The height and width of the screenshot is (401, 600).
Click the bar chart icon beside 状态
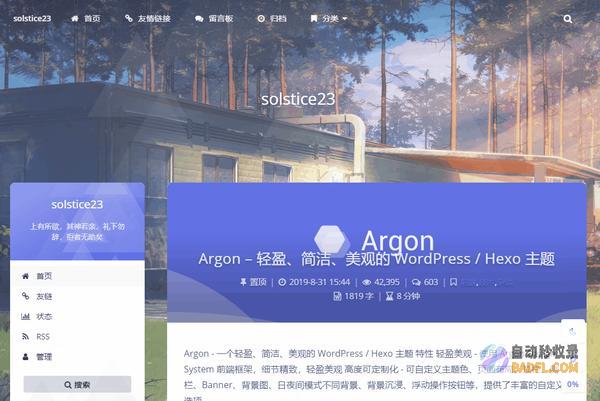[x=26, y=316]
